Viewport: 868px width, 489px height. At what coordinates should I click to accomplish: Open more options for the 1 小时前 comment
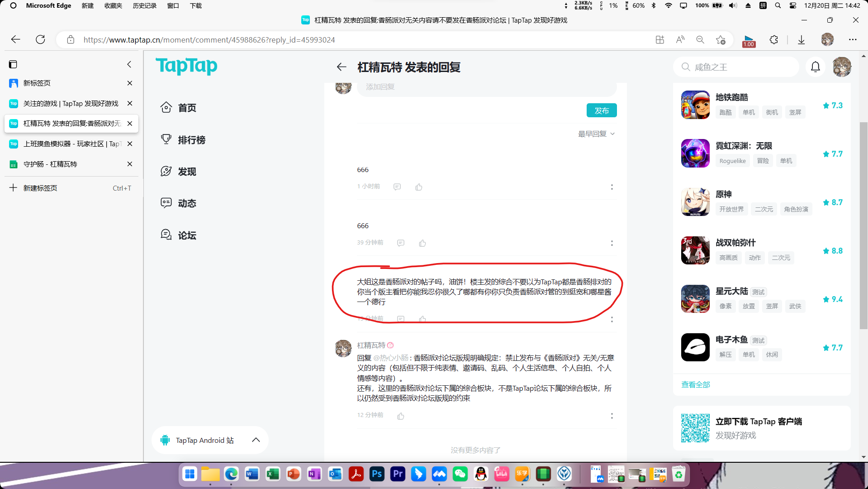[x=612, y=187]
